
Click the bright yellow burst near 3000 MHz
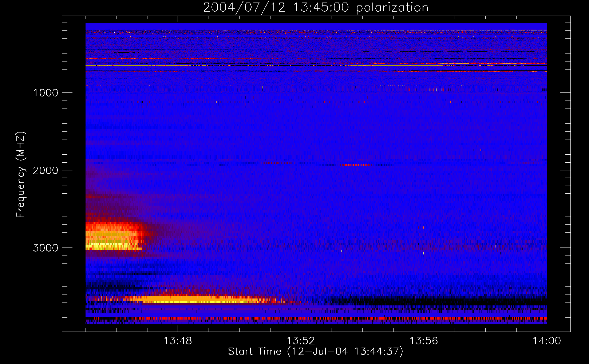point(113,236)
